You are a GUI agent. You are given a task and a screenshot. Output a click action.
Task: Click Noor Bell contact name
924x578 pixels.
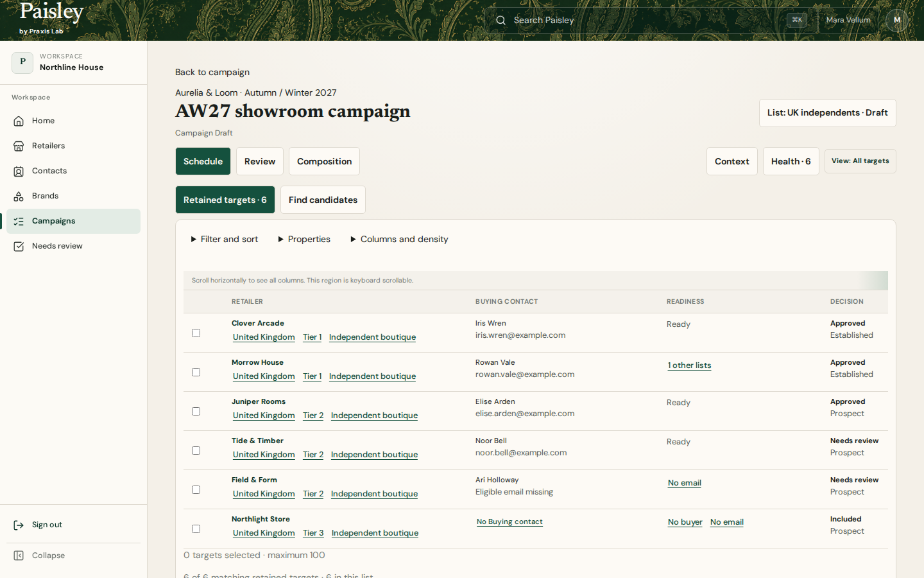(x=491, y=441)
